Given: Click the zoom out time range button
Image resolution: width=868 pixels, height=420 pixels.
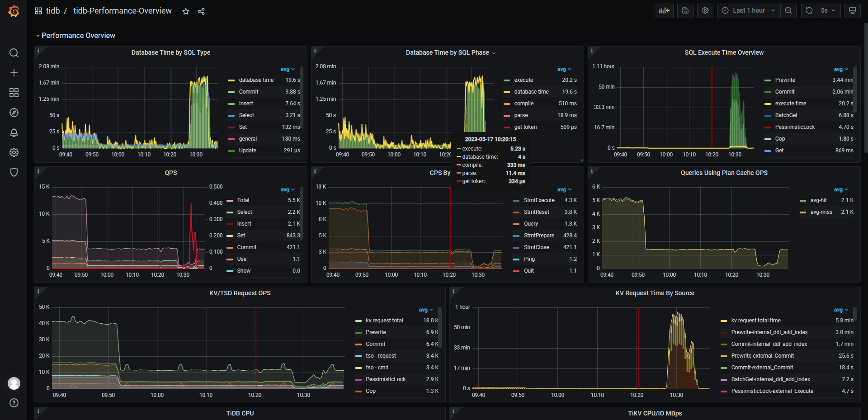Looking at the screenshot, I should tap(788, 10).
